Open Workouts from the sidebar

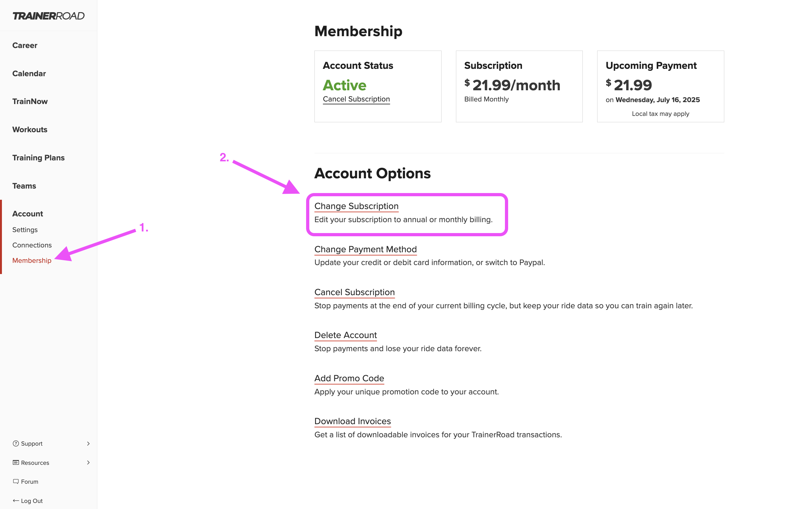click(x=30, y=130)
